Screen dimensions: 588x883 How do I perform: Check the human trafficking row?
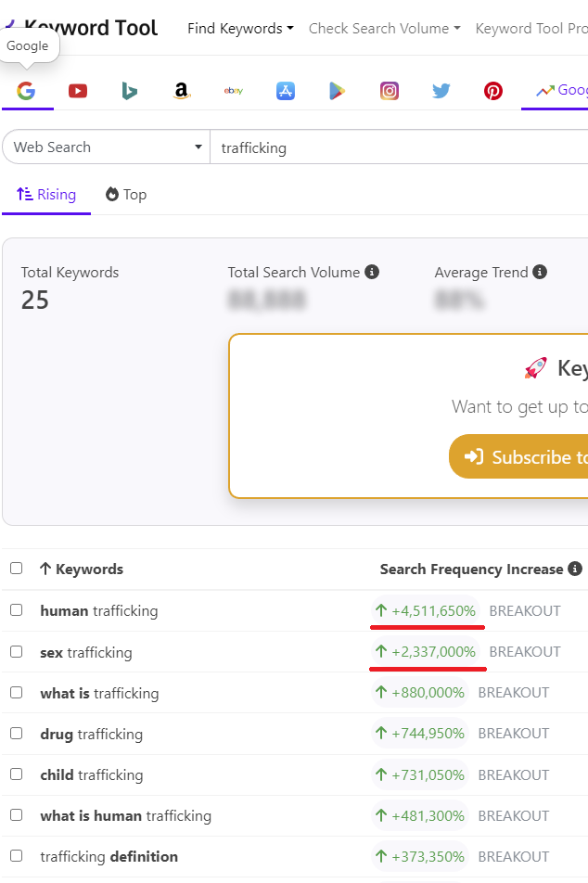pyautogui.click(x=17, y=610)
